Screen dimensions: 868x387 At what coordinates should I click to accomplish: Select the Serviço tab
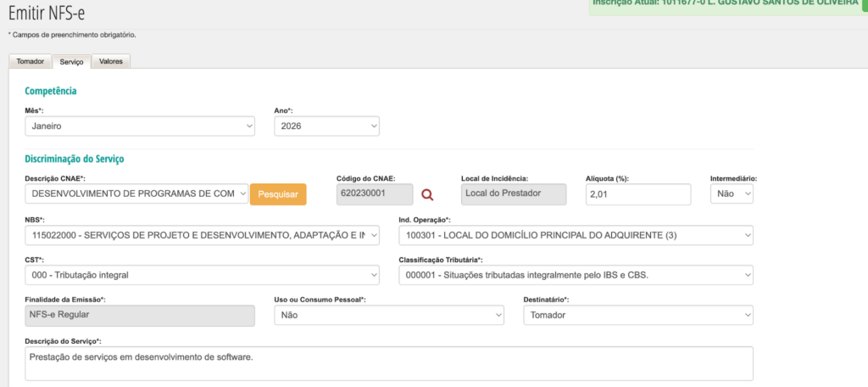(71, 62)
